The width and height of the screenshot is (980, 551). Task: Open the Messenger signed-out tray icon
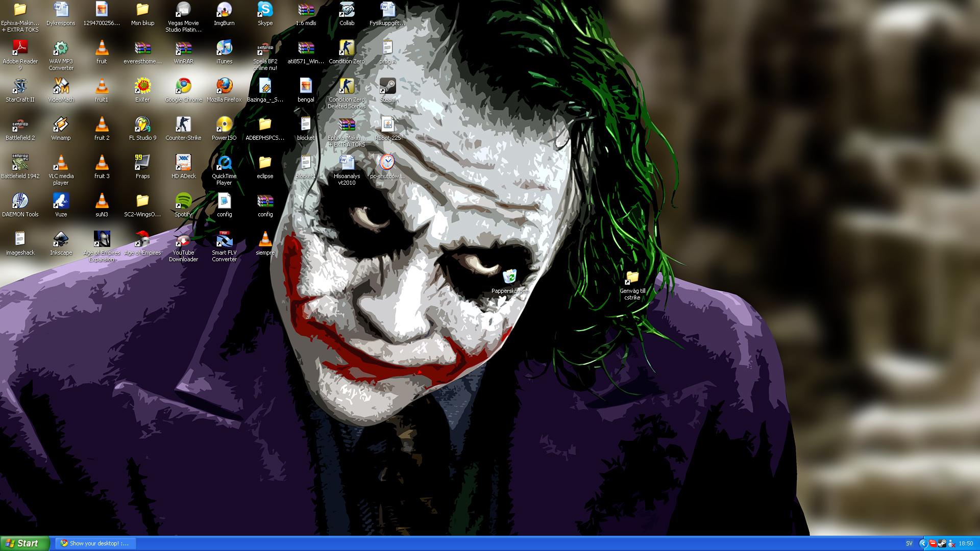(951, 544)
